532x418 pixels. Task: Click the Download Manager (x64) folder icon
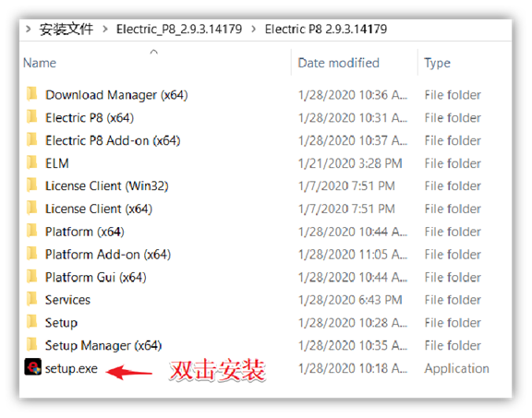click(x=32, y=94)
